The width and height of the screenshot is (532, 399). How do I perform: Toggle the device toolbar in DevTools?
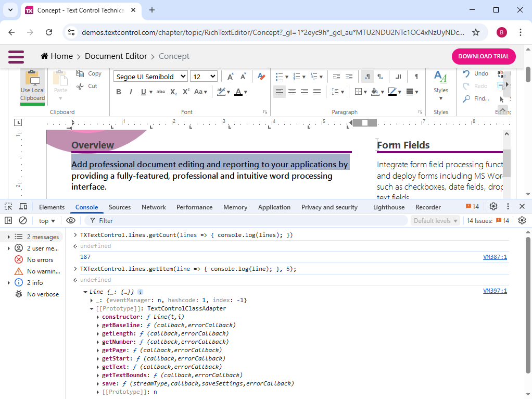click(x=23, y=207)
